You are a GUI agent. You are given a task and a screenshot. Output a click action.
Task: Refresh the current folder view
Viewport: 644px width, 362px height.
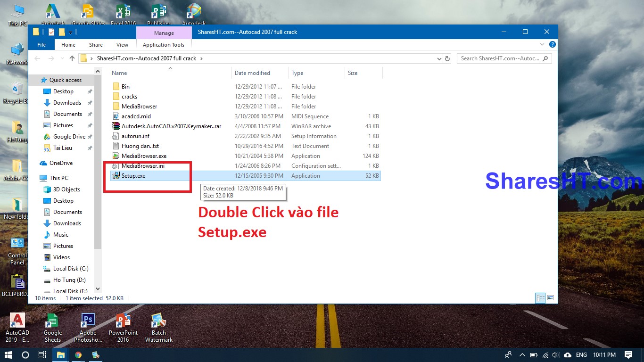[447, 58]
